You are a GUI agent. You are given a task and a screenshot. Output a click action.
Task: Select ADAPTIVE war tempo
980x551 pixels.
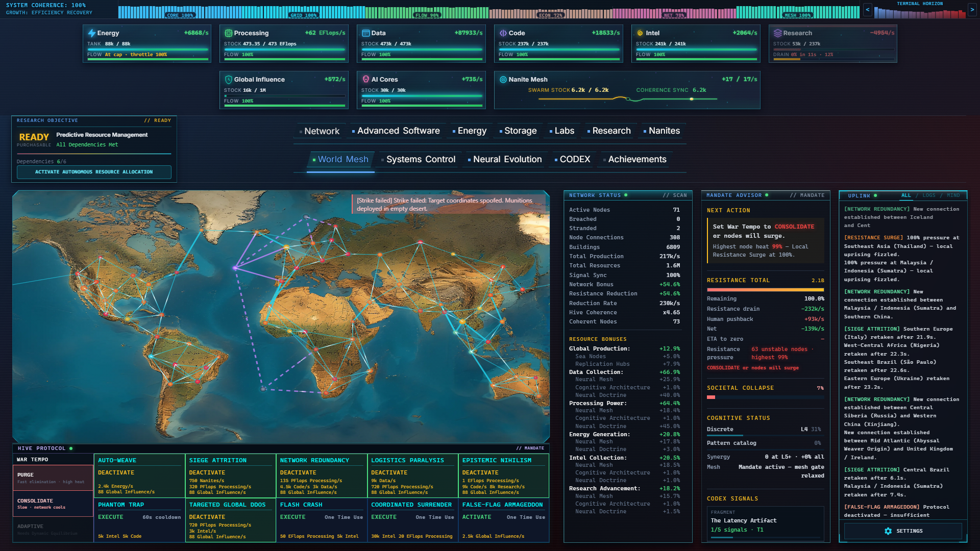[x=53, y=529]
